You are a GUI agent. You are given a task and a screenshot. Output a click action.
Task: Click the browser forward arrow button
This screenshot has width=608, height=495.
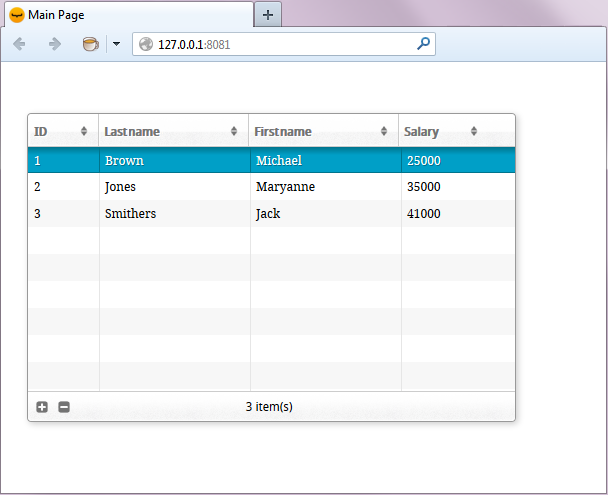tap(55, 44)
